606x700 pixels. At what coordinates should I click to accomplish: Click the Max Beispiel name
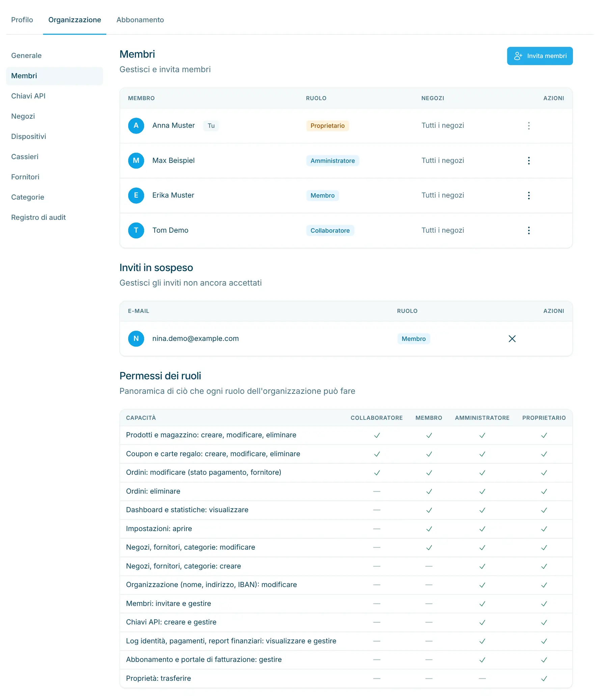pyautogui.click(x=173, y=161)
